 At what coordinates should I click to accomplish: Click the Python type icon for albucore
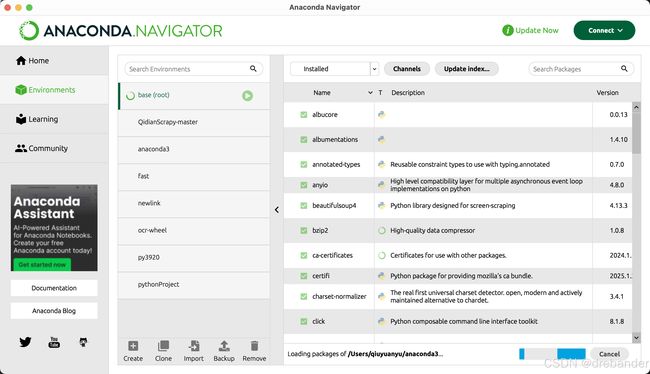381,114
